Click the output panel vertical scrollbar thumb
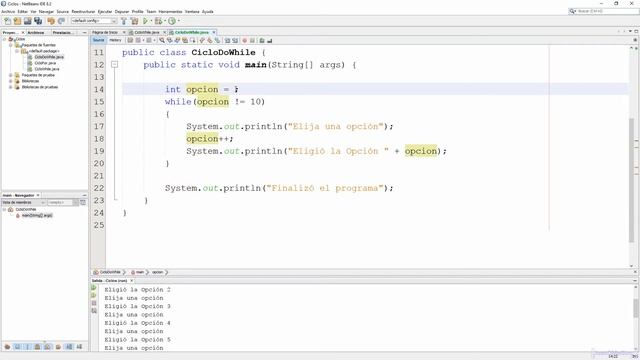 coord(636,308)
